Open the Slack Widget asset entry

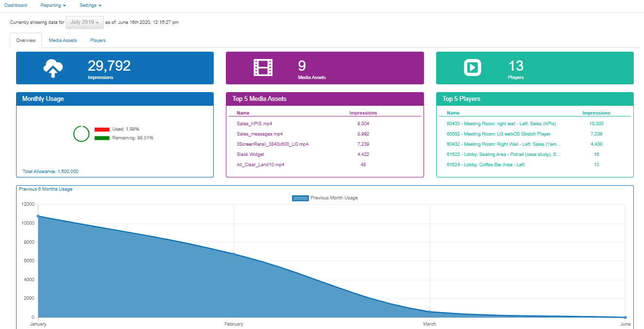pos(250,155)
